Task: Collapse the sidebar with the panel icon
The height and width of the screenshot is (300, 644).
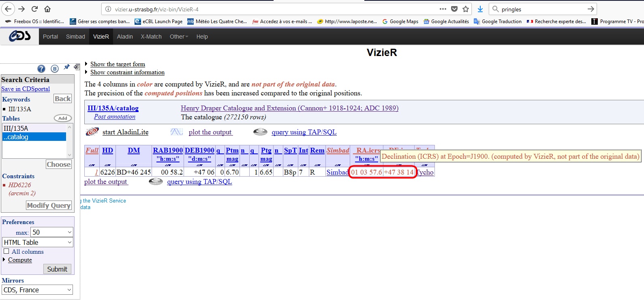Action: click(77, 67)
